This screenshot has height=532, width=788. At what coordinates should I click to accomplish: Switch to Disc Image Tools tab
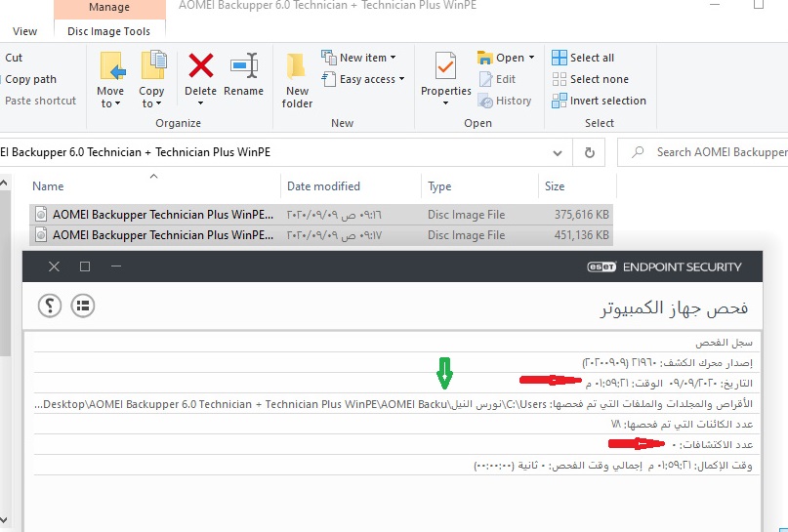pos(108,31)
